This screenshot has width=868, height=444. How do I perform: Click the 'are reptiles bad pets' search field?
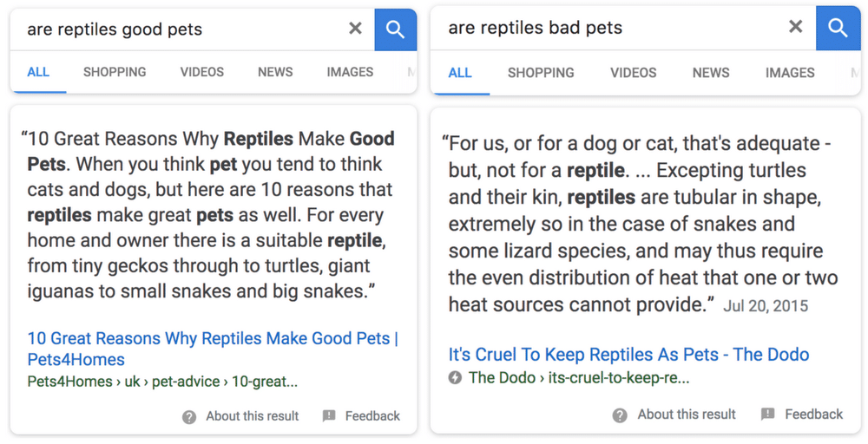(609, 28)
